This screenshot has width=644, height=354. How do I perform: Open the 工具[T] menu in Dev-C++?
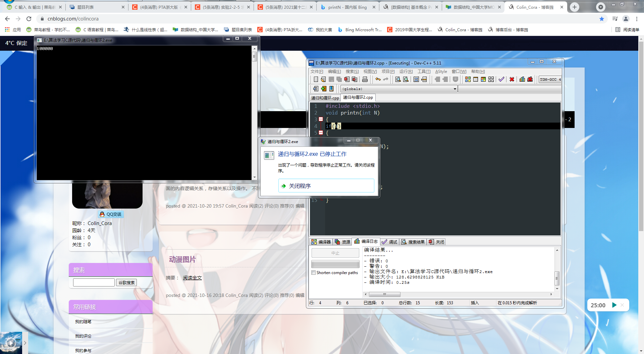tap(424, 72)
